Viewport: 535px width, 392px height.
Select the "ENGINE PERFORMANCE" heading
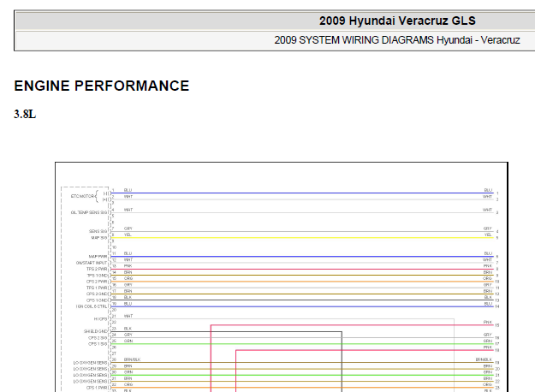coord(102,86)
